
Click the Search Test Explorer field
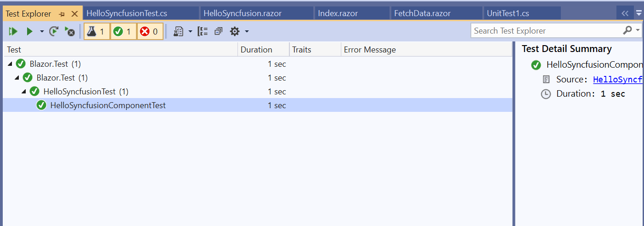pyautogui.click(x=547, y=31)
